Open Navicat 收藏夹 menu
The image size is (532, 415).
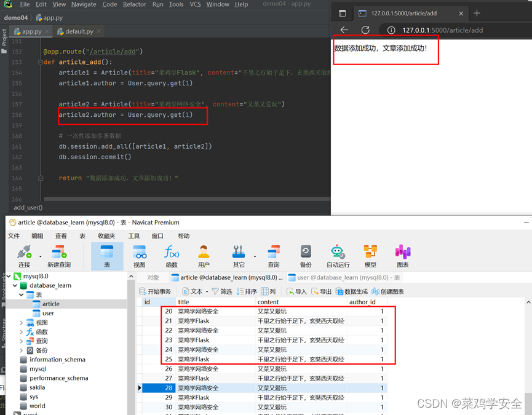click(x=106, y=236)
